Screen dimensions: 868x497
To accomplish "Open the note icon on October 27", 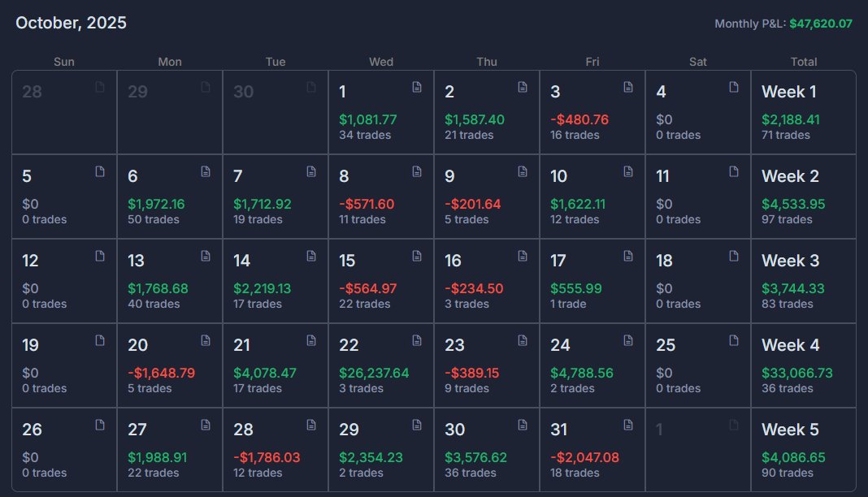I will (206, 426).
